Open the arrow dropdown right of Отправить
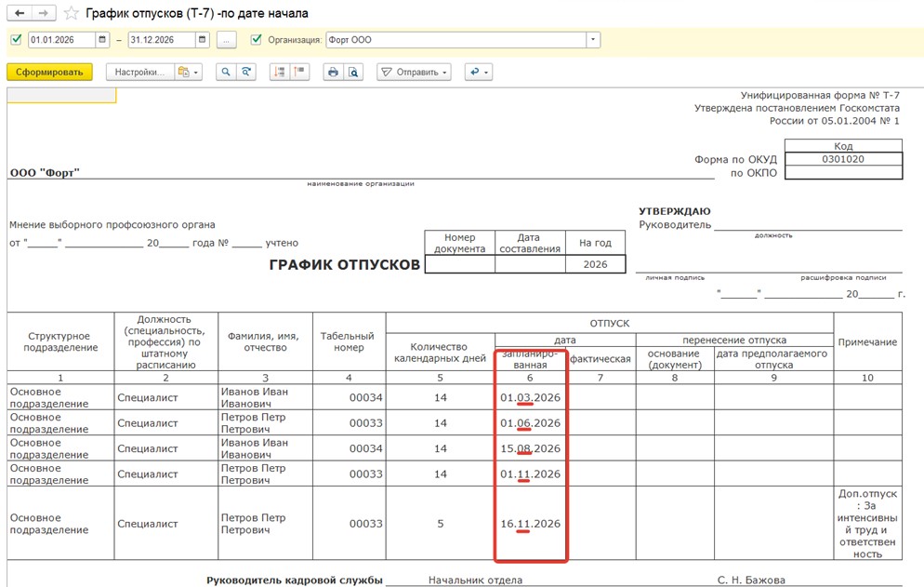This screenshot has width=924, height=587. 478,72
